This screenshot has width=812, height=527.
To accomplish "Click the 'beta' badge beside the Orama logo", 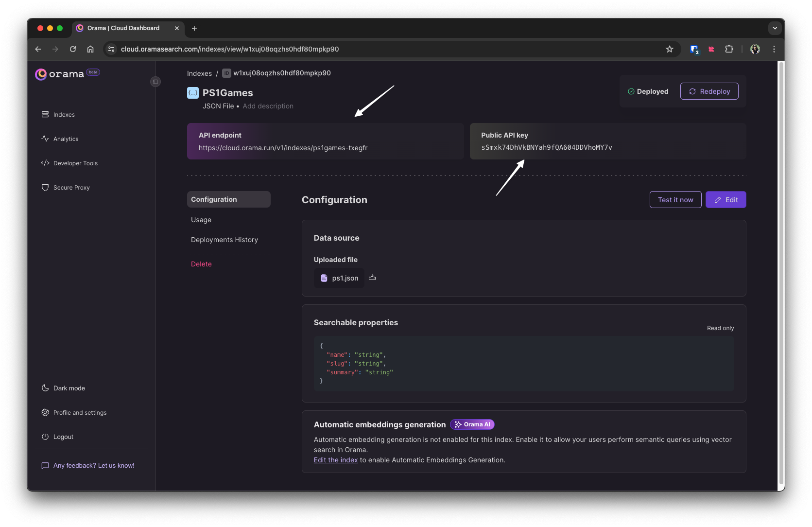I will 93,72.
